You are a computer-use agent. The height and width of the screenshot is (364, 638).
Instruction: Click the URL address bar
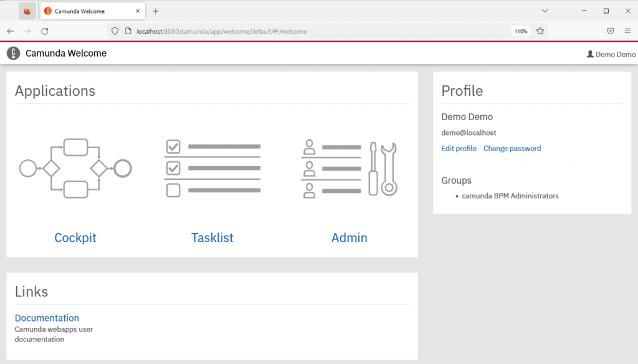[312, 31]
